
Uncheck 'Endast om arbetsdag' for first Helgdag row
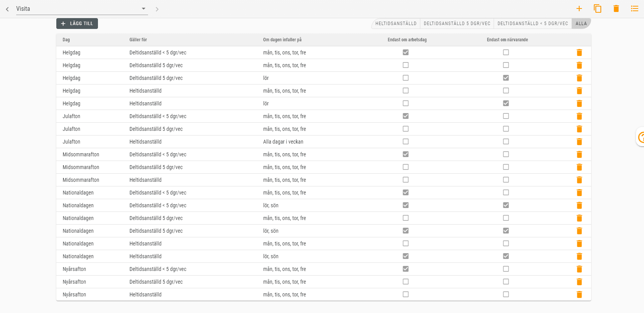405,52
